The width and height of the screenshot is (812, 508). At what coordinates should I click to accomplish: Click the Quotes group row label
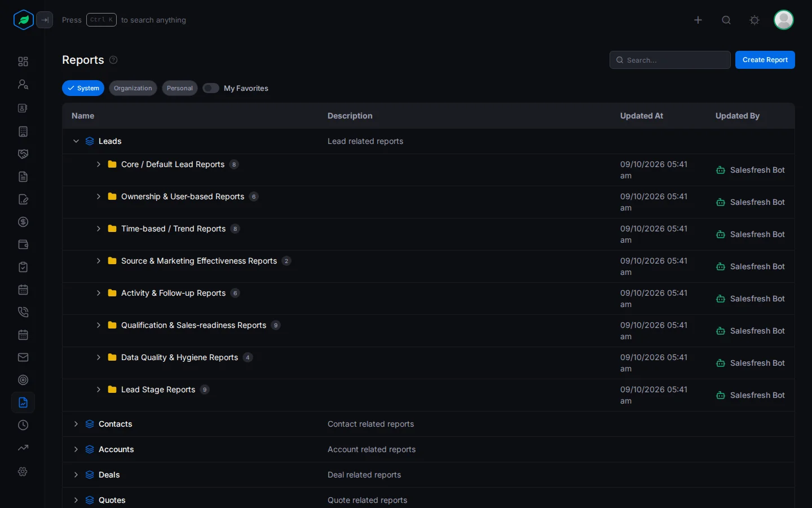[x=112, y=500]
